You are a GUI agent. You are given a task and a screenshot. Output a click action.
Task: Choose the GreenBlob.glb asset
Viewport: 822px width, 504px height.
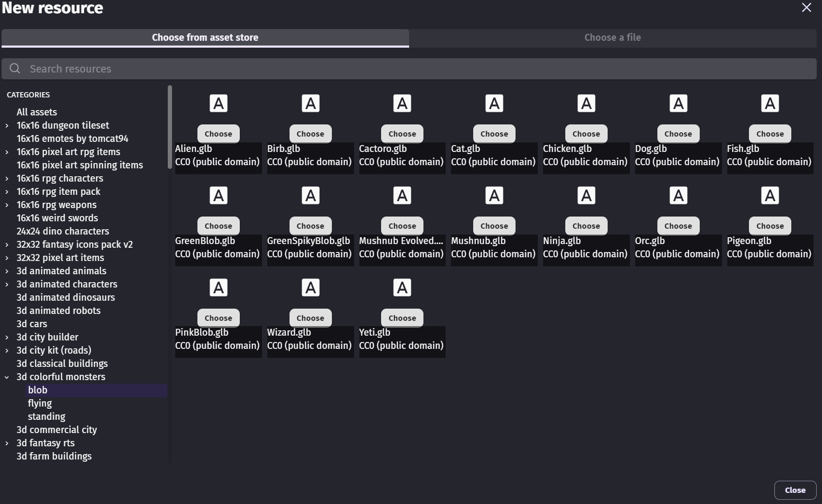point(219,226)
